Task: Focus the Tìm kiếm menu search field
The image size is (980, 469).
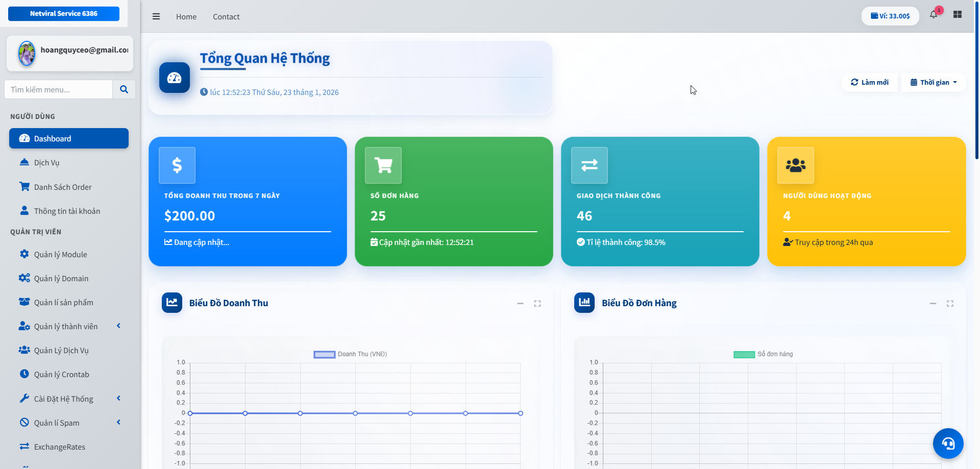Action: click(x=59, y=89)
